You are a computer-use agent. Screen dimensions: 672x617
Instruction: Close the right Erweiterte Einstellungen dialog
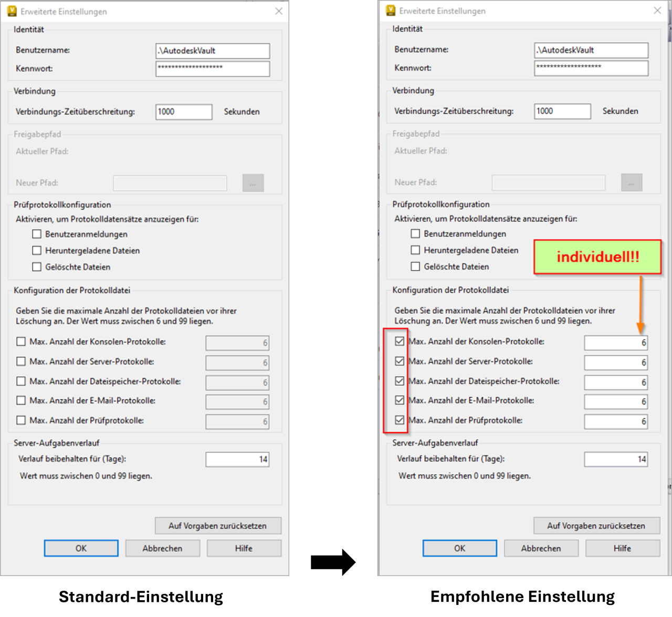pos(657,10)
